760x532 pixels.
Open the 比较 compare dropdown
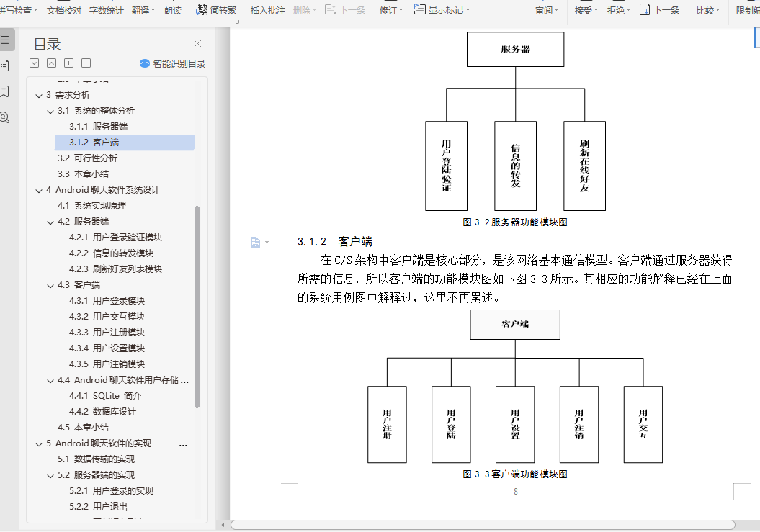coord(707,10)
